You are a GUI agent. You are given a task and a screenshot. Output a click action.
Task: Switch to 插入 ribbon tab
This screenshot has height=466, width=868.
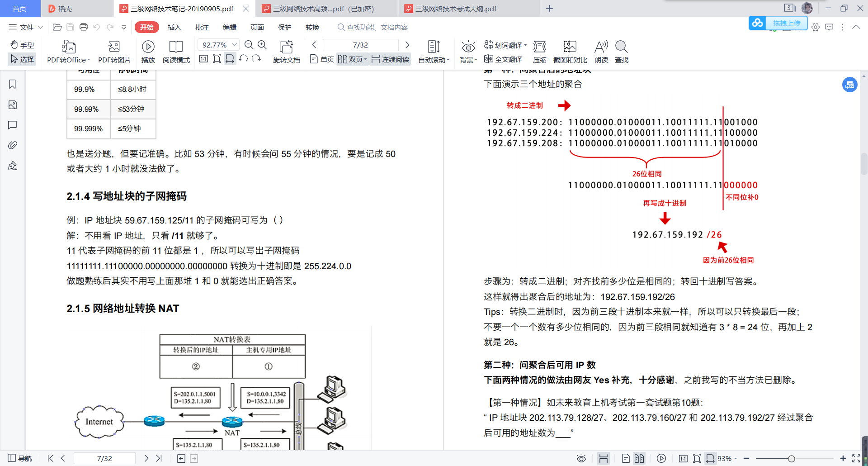(175, 27)
